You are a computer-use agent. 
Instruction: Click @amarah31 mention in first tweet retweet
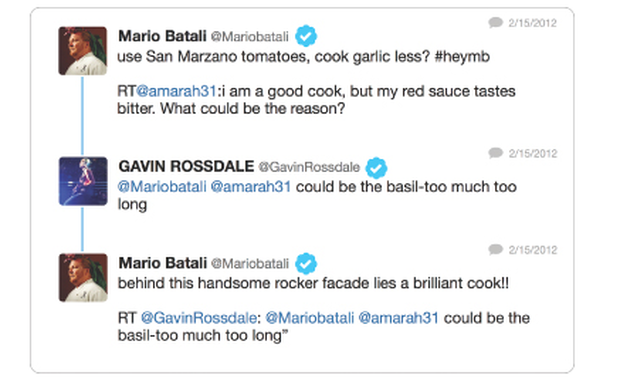(x=176, y=91)
